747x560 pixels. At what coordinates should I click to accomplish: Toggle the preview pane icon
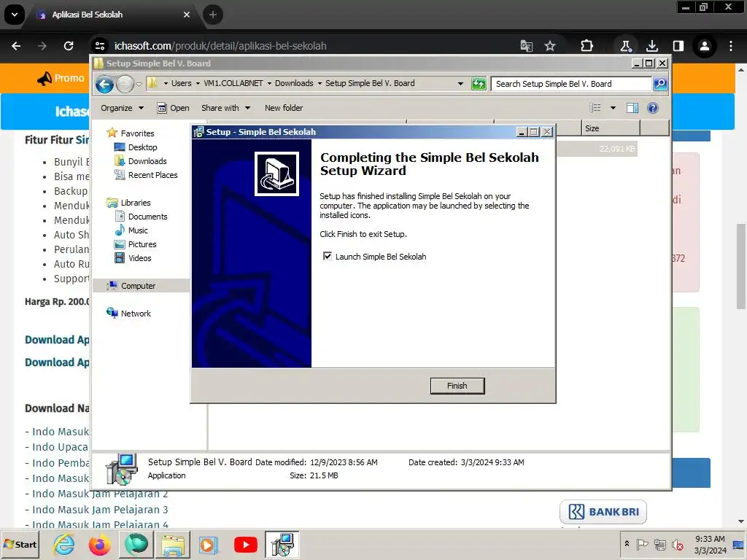[632, 108]
